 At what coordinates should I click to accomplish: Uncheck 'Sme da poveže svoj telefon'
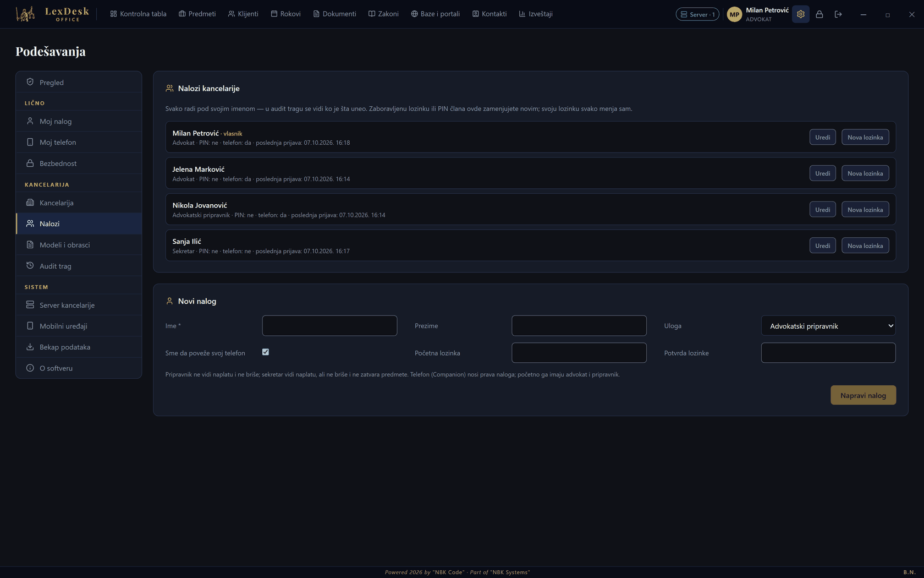266,352
